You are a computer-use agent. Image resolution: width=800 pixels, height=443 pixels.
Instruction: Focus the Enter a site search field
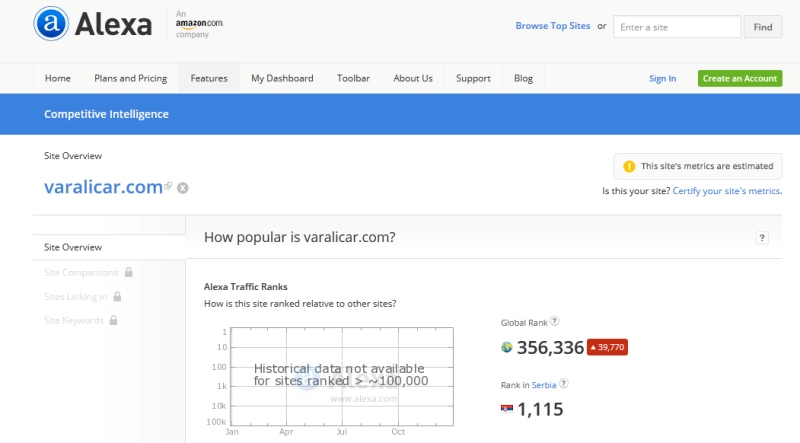(x=677, y=27)
